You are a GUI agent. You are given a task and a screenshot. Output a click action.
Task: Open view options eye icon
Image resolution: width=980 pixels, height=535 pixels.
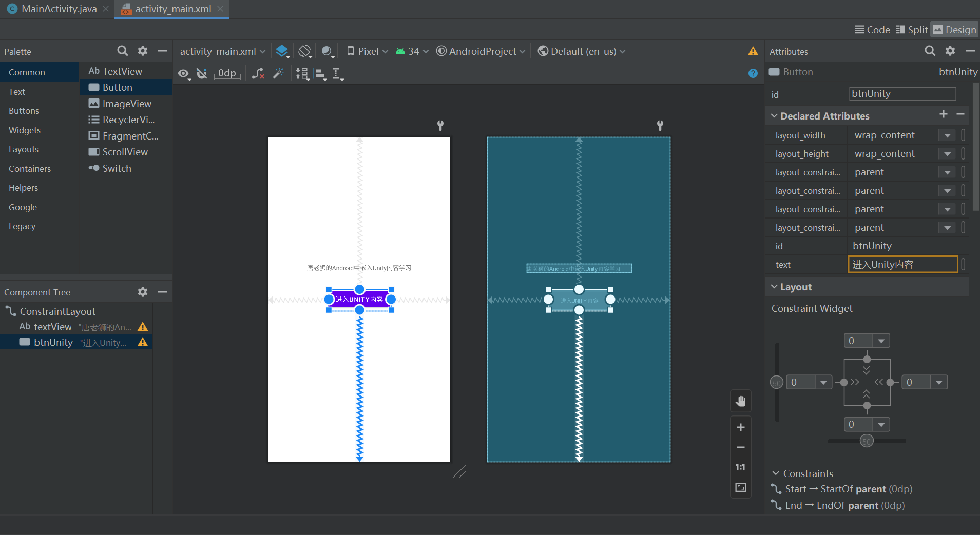pyautogui.click(x=184, y=74)
